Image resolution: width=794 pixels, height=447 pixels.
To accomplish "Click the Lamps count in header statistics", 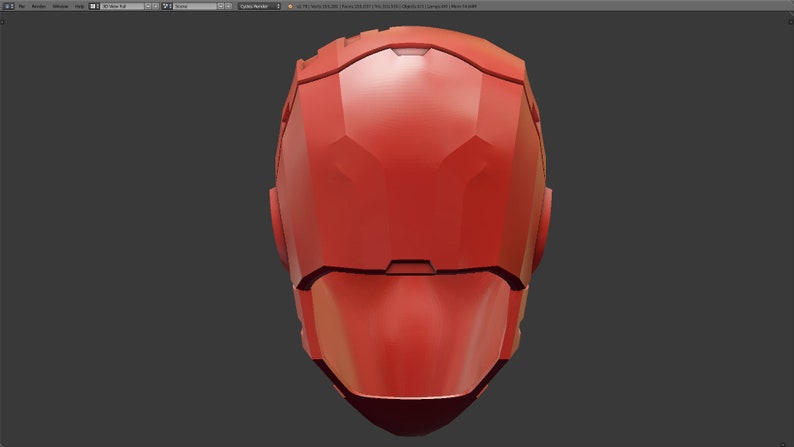I will (x=438, y=6).
